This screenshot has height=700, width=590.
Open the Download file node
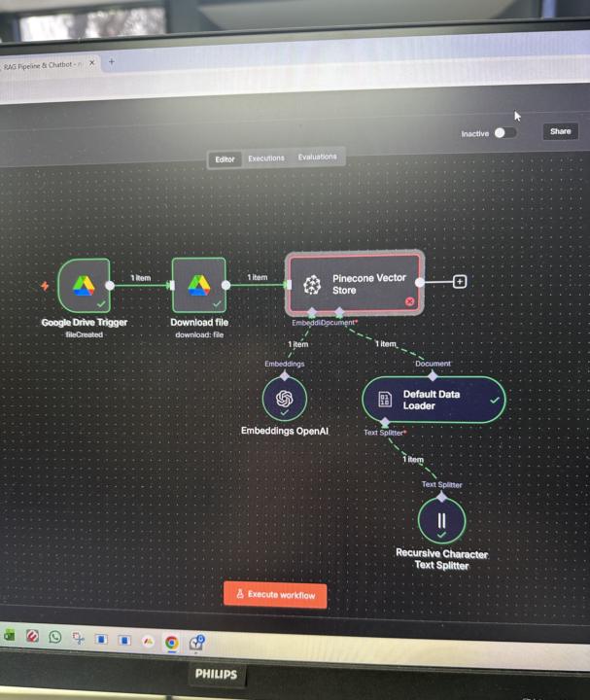click(x=199, y=285)
